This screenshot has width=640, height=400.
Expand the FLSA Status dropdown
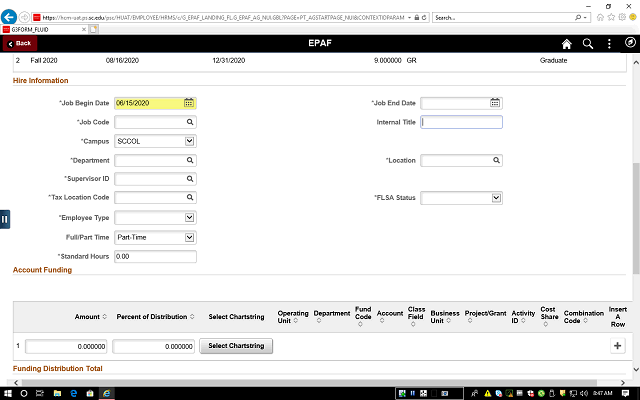click(496, 198)
